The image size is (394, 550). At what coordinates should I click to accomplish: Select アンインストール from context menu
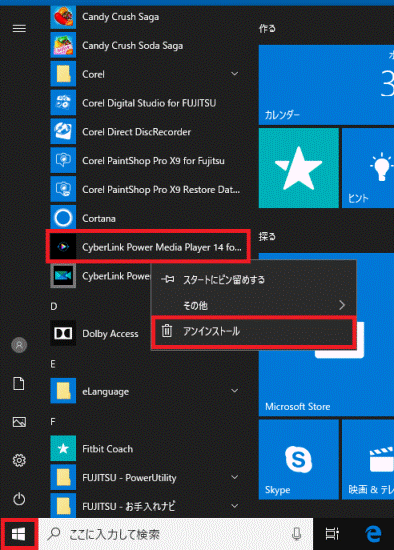(x=254, y=331)
